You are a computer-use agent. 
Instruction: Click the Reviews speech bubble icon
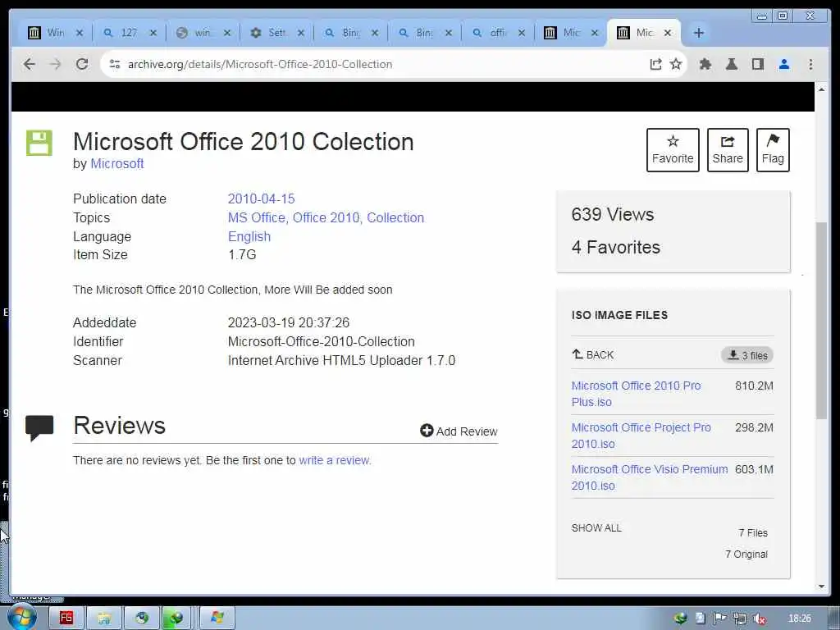[x=39, y=428]
